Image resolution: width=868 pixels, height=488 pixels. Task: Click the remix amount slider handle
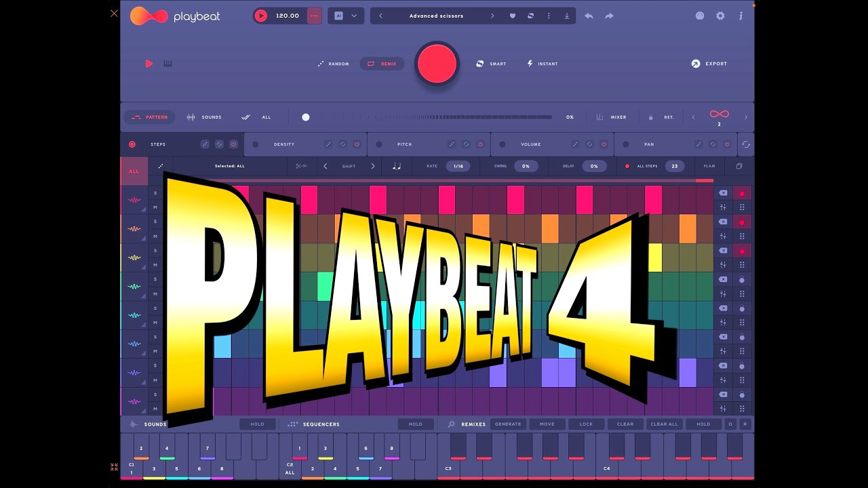pyautogui.click(x=306, y=117)
